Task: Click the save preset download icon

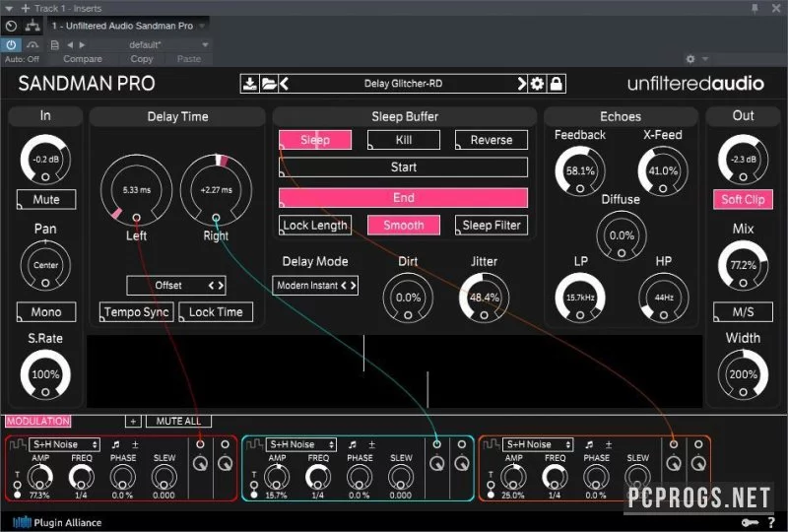Action: point(249,84)
